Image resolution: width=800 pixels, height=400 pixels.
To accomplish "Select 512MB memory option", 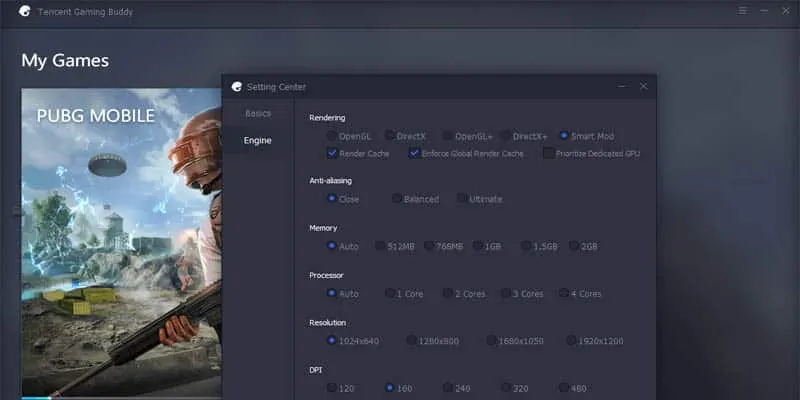I will click(x=380, y=246).
